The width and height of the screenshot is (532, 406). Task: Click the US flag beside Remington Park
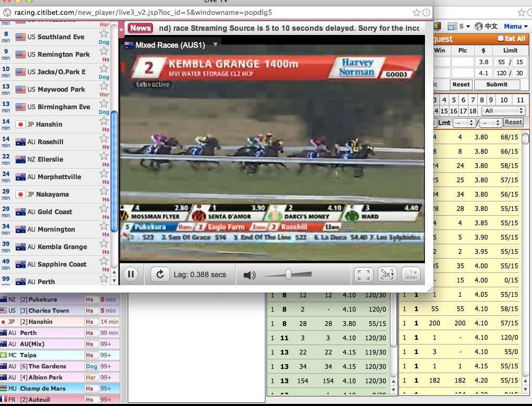tap(20, 54)
